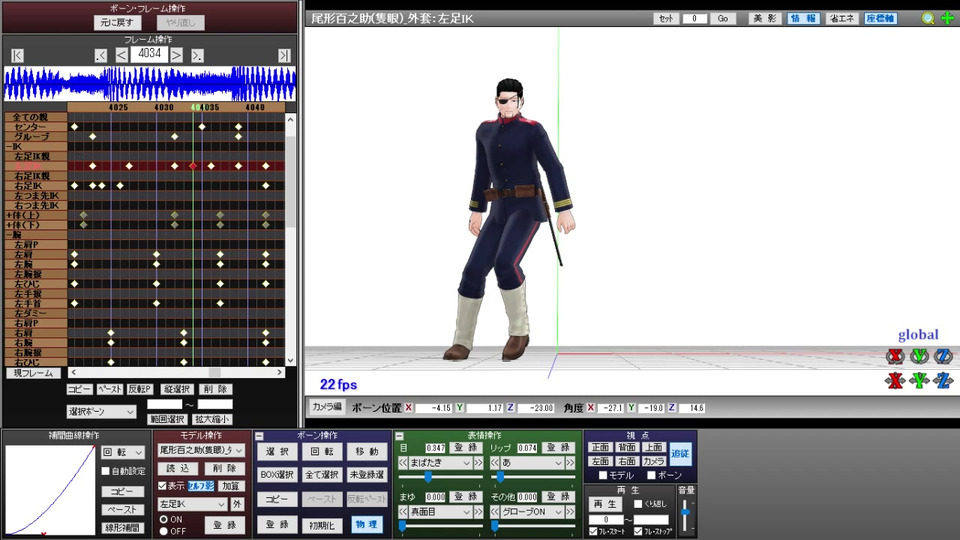Toggle the フレ・スタート checkbox
This screenshot has height=540, width=960.
point(593,531)
